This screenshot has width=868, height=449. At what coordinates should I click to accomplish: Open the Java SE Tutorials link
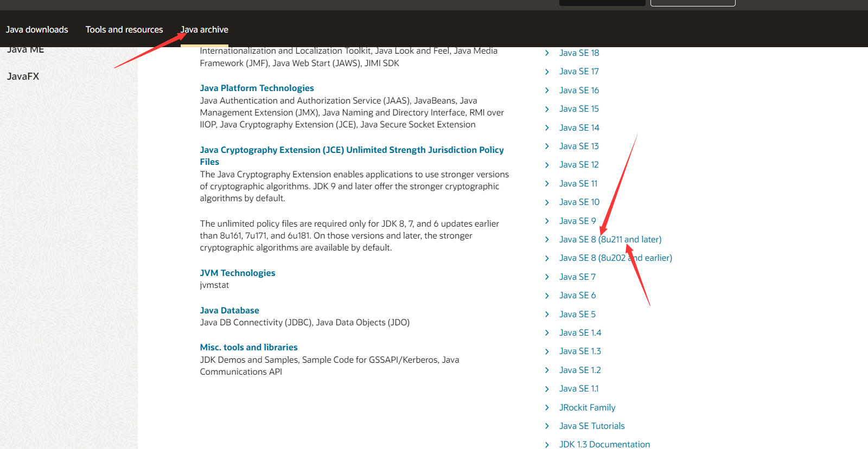pos(592,426)
